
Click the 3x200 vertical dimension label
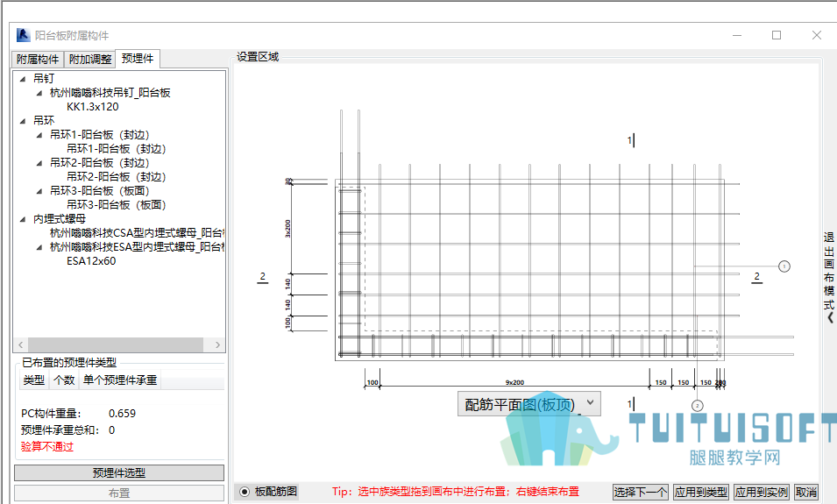[288, 229]
